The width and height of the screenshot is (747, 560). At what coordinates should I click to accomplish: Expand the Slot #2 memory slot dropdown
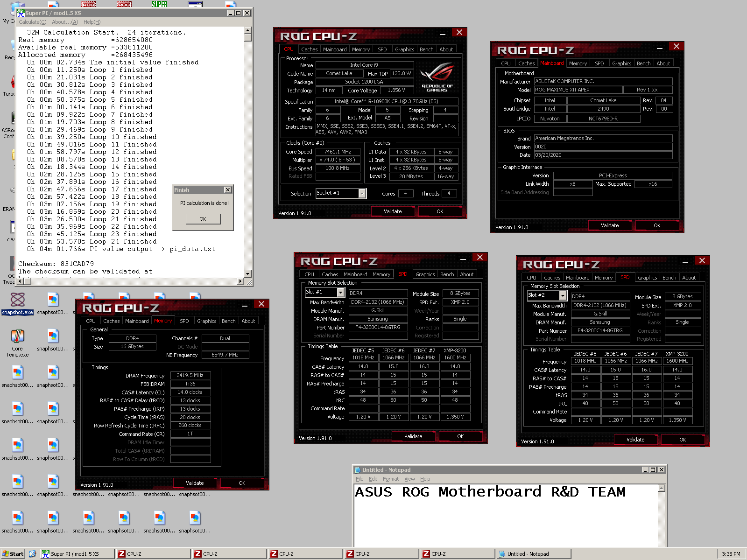[563, 295]
